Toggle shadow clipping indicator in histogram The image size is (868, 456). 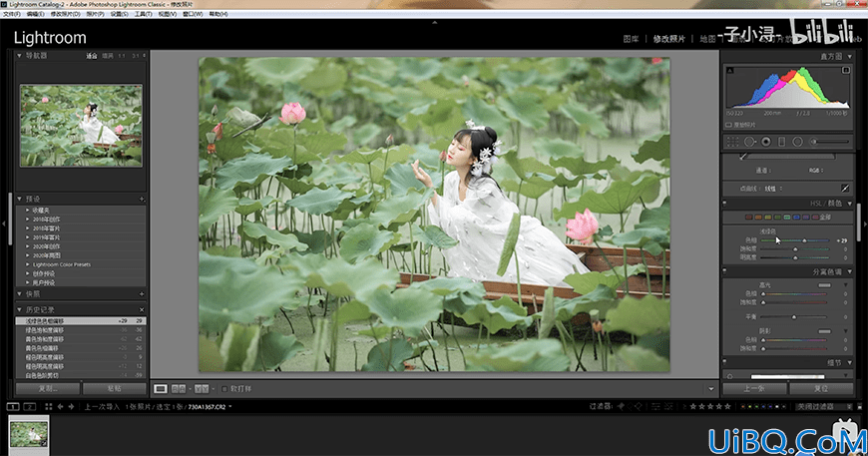coord(730,70)
